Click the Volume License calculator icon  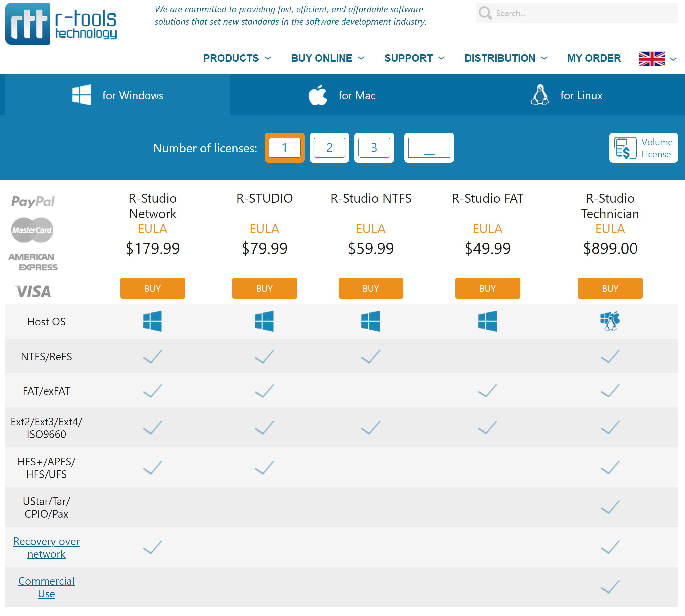point(625,148)
